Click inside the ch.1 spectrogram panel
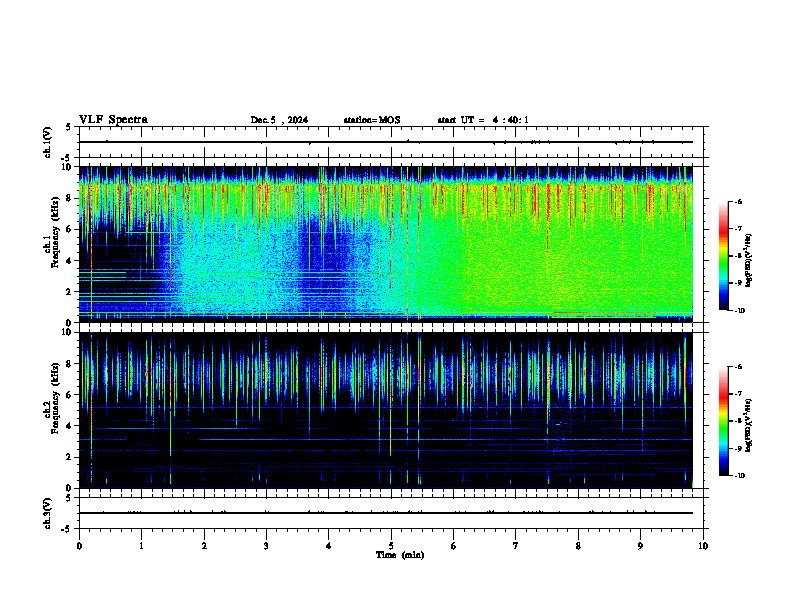Screen dimensions: 792x612 click(x=386, y=244)
